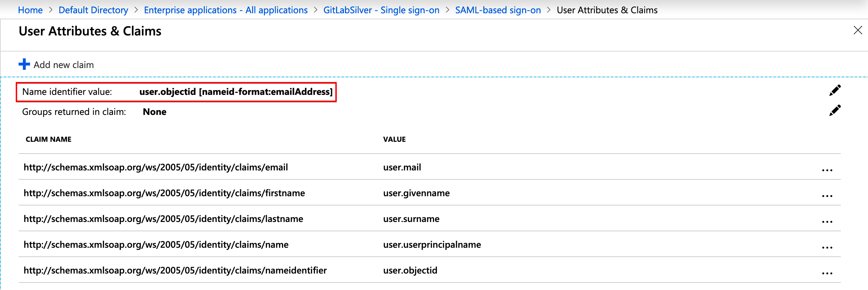The width and height of the screenshot is (868, 290).
Task: Close the User Attributes & Claims panel
Action: coord(858,30)
